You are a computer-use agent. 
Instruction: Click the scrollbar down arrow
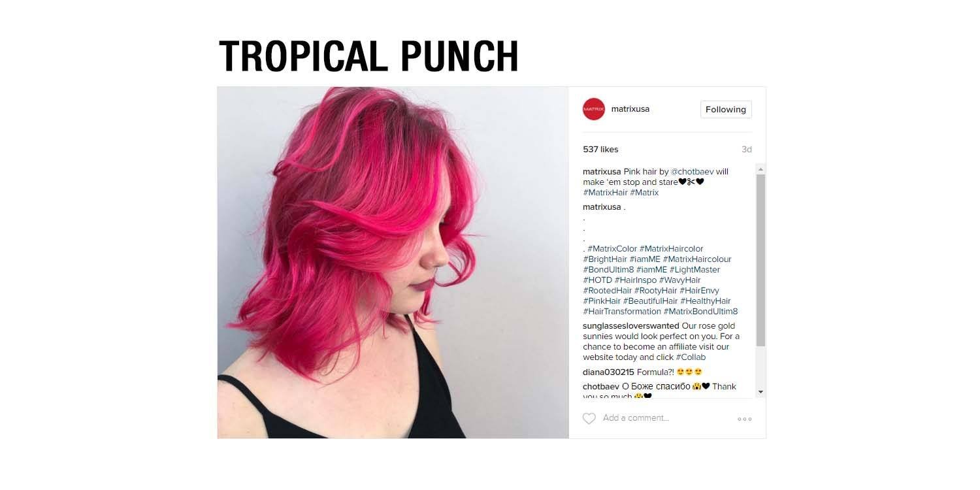click(x=760, y=392)
